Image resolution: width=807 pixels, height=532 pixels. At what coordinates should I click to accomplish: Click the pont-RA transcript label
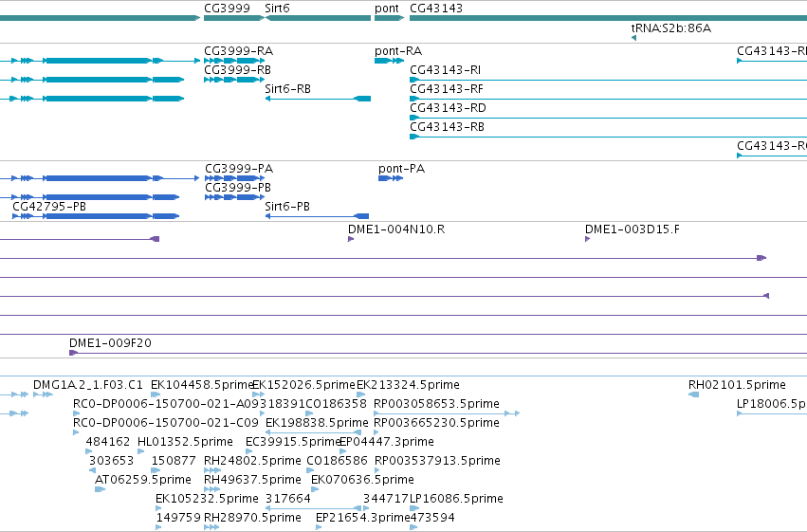pos(398,51)
